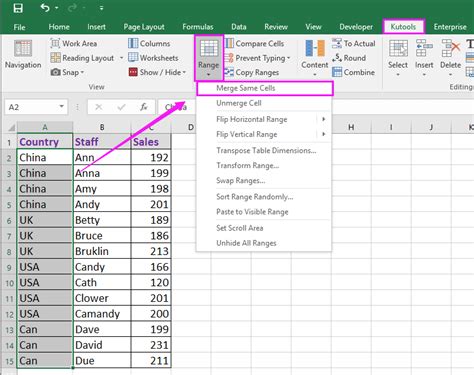Open the Show / Hide menu
Screen dimensions: 474x375
click(x=157, y=72)
